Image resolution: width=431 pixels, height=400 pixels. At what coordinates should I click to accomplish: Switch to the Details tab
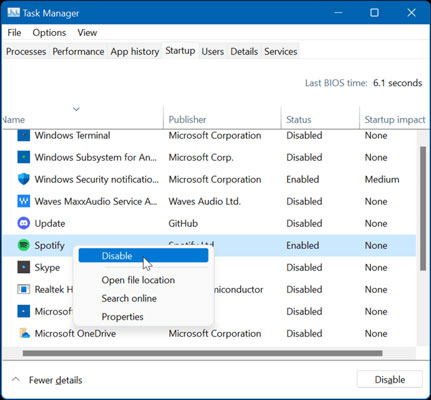244,52
